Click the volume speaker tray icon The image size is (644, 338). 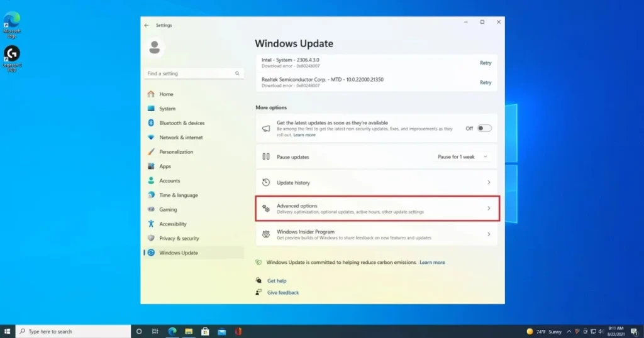pyautogui.click(x=601, y=332)
